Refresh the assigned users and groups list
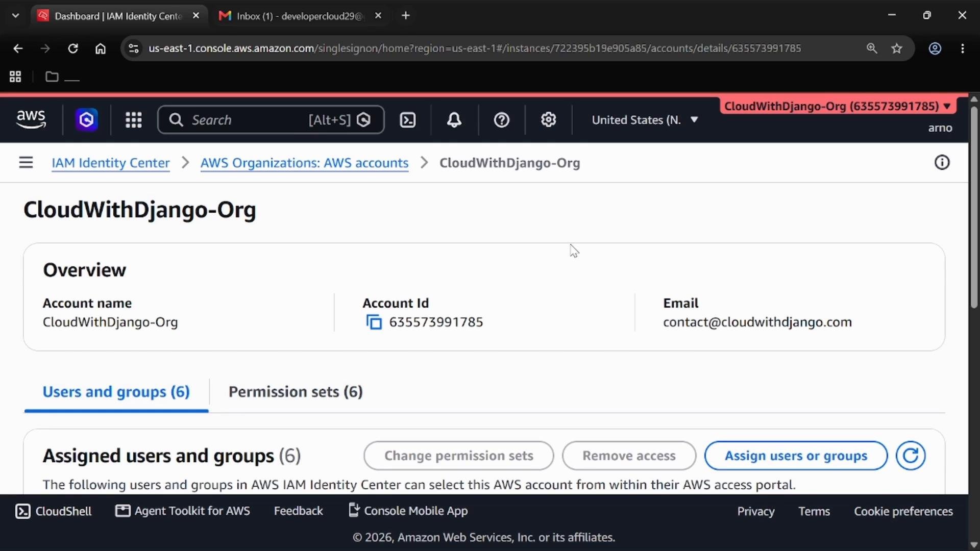Viewport: 980px width, 551px height. click(x=911, y=456)
